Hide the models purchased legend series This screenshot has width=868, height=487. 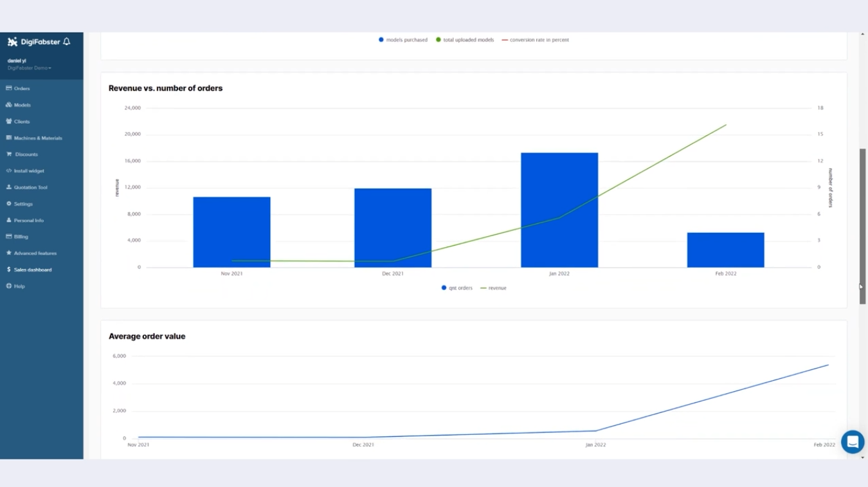click(x=403, y=40)
